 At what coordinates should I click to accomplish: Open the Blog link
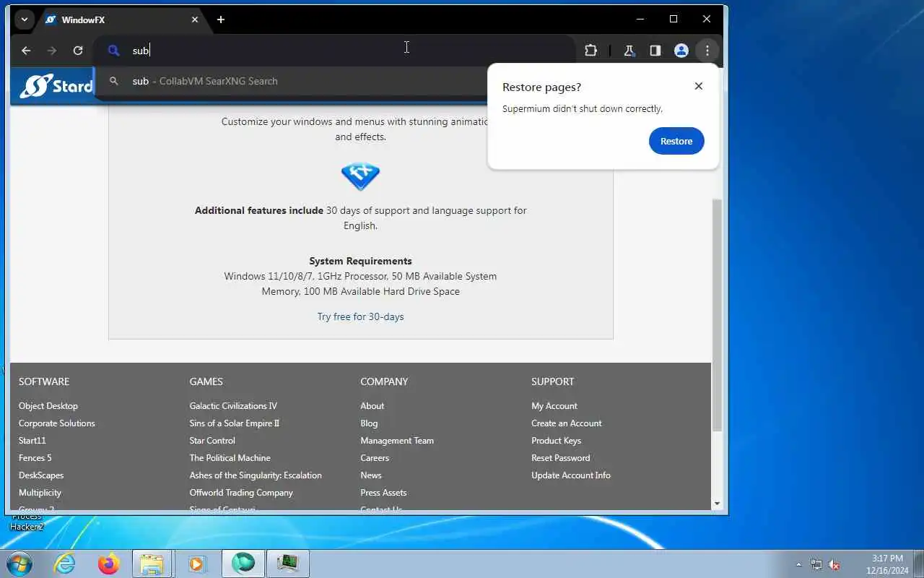(x=369, y=423)
